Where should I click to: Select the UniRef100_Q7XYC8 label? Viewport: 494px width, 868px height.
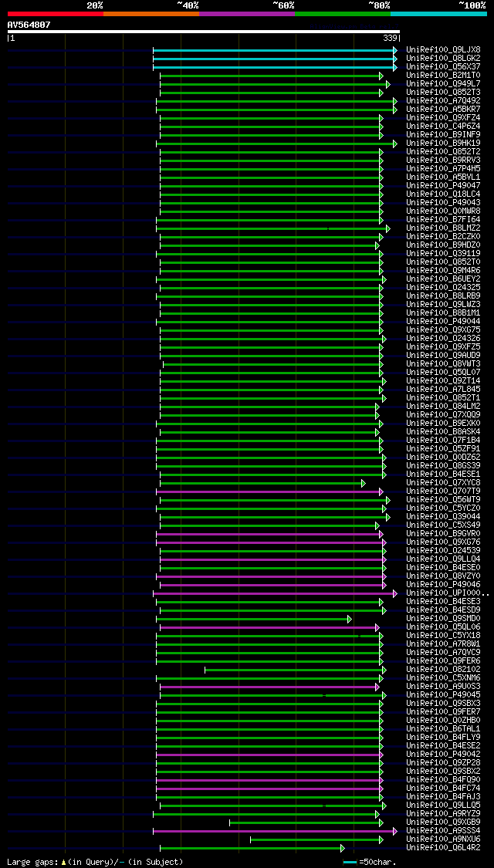[x=443, y=482]
